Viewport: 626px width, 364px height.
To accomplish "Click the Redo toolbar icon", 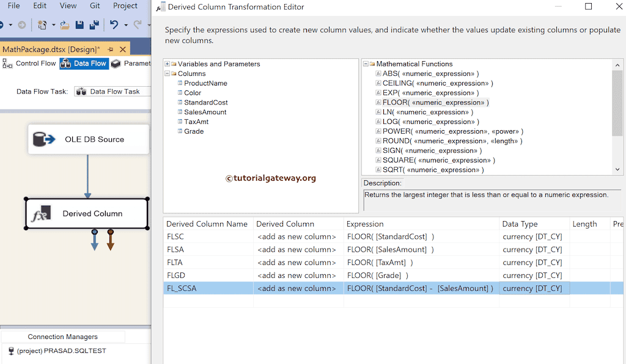I will click(139, 24).
